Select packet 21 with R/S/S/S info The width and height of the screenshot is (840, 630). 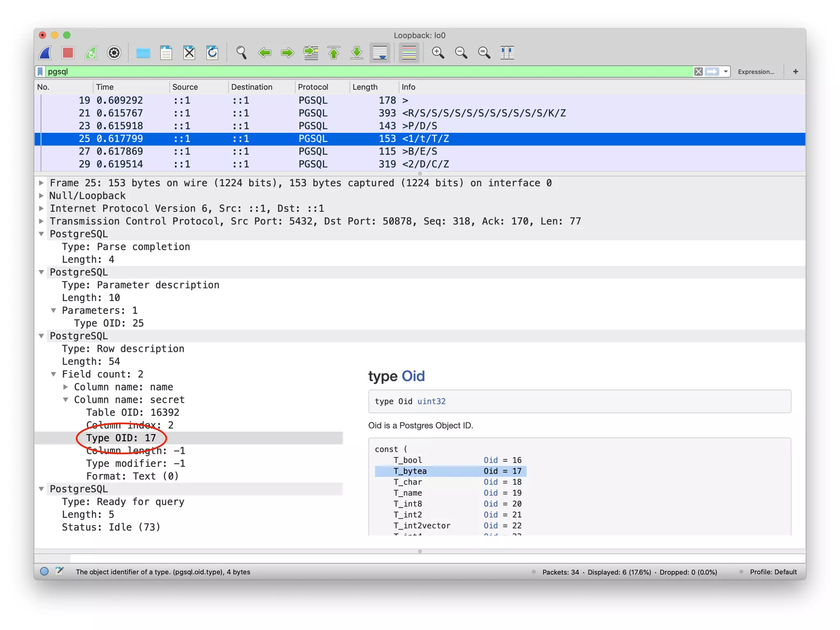(420, 113)
